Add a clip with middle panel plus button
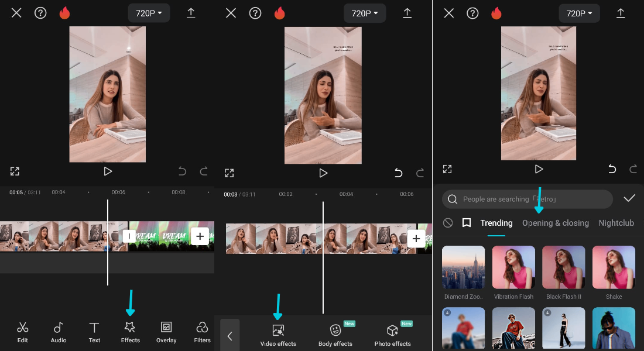 click(416, 239)
